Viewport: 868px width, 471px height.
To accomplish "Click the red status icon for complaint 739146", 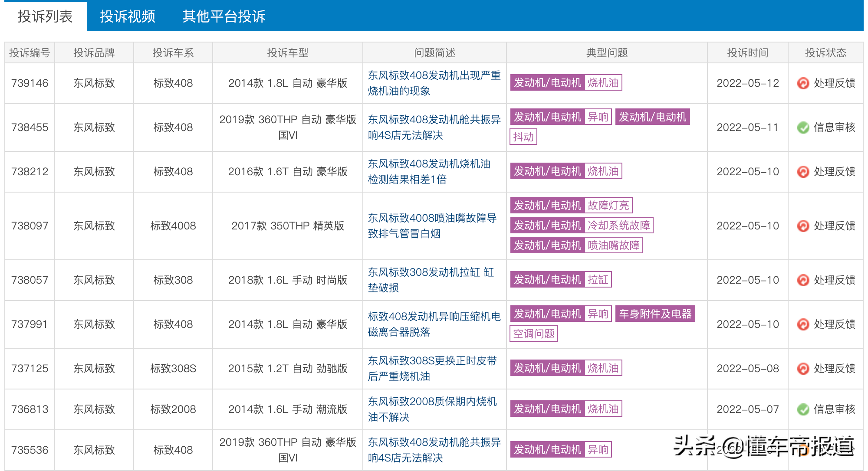I will [803, 83].
